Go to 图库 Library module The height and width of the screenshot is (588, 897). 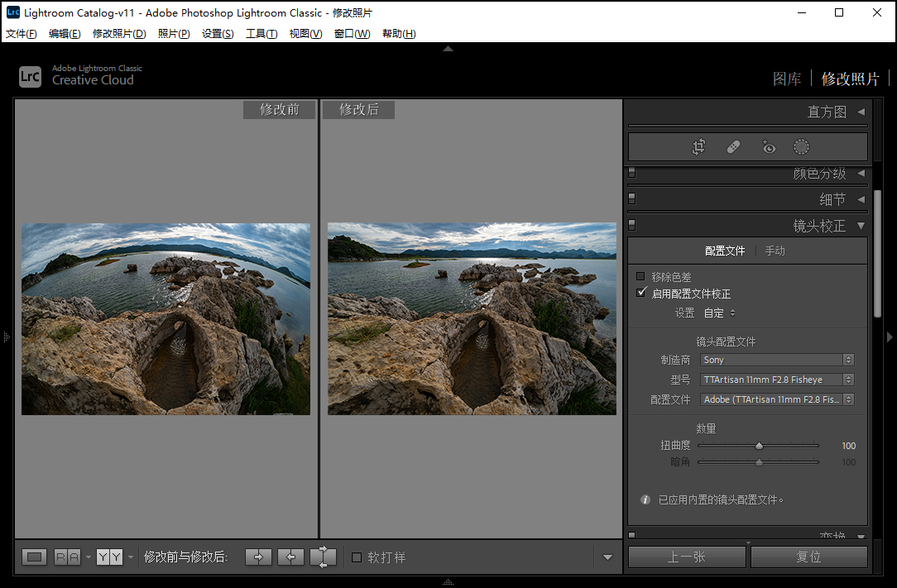click(787, 79)
